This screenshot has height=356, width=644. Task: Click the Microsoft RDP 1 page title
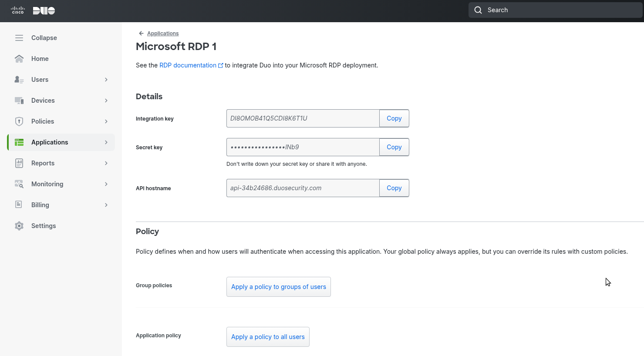click(x=176, y=46)
